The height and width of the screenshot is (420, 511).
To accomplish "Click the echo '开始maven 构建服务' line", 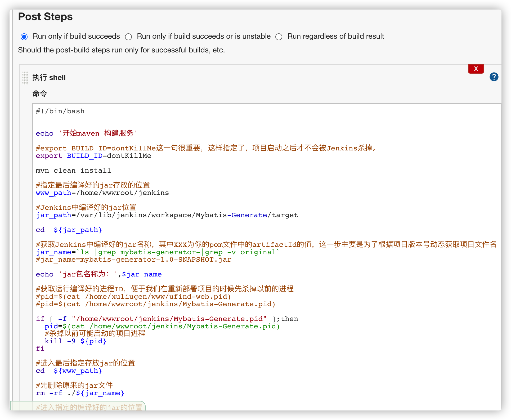I will (87, 133).
